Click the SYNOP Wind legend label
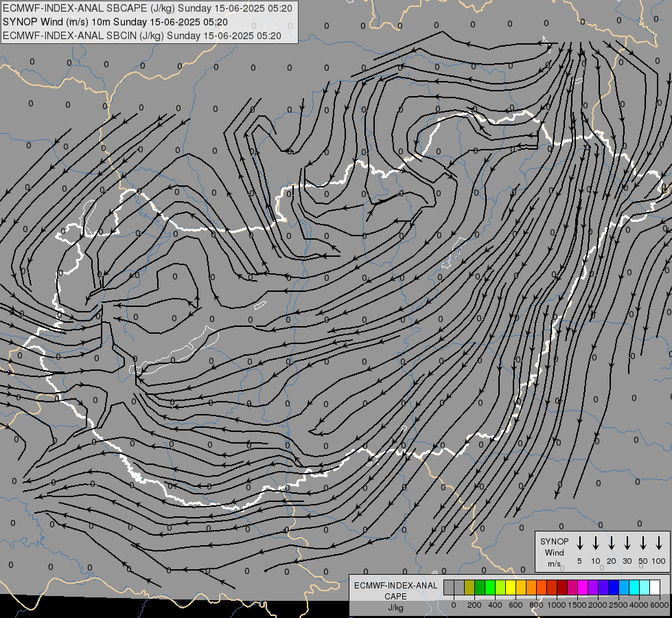 tap(554, 547)
